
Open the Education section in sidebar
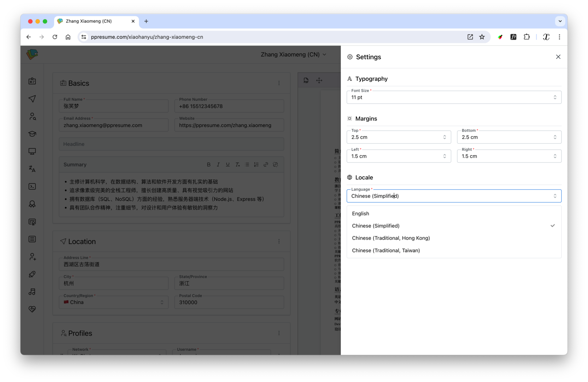click(x=32, y=134)
